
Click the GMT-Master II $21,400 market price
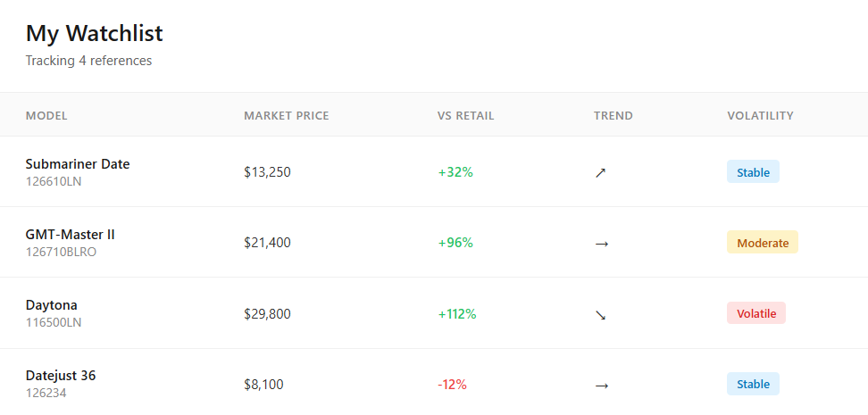(267, 243)
